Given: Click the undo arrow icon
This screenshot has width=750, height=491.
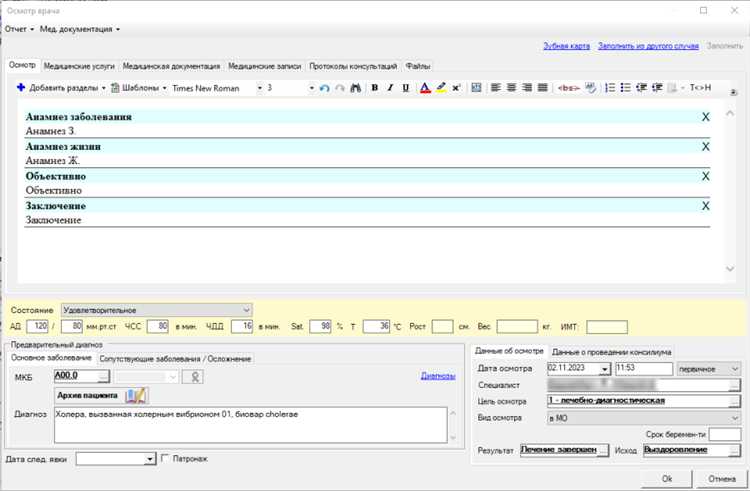Looking at the screenshot, I should click(x=324, y=88).
